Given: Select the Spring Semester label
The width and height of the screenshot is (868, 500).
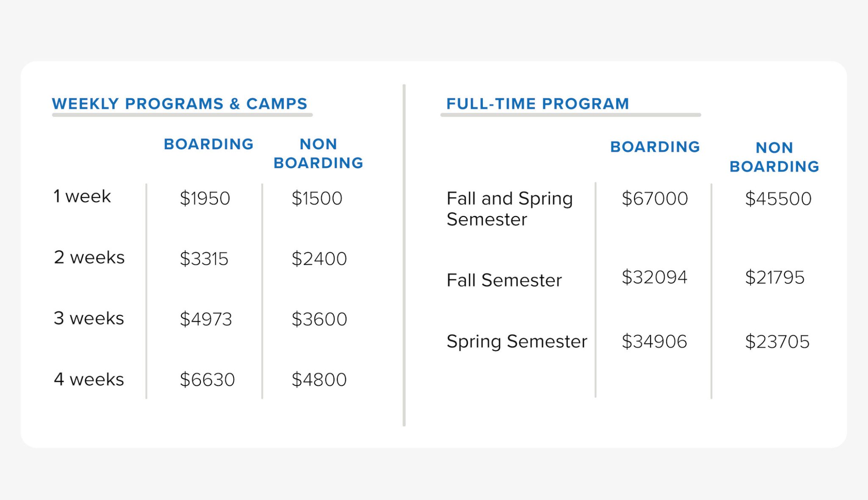Looking at the screenshot, I should [517, 342].
